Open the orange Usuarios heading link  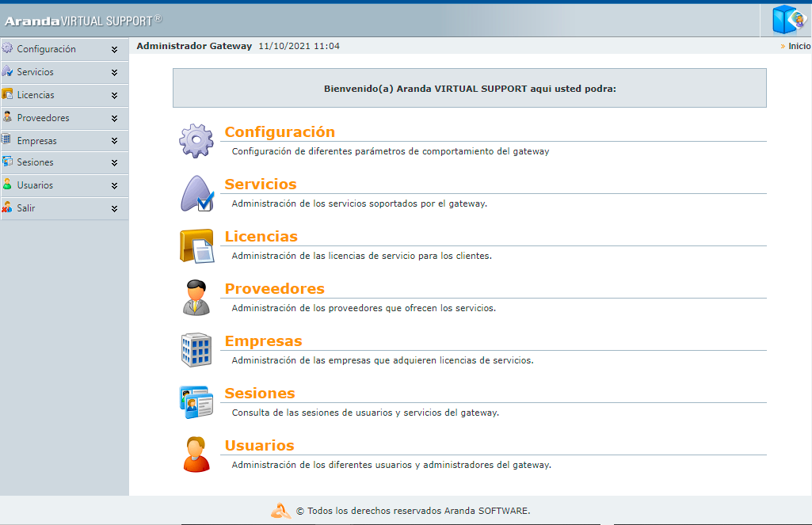tap(260, 446)
